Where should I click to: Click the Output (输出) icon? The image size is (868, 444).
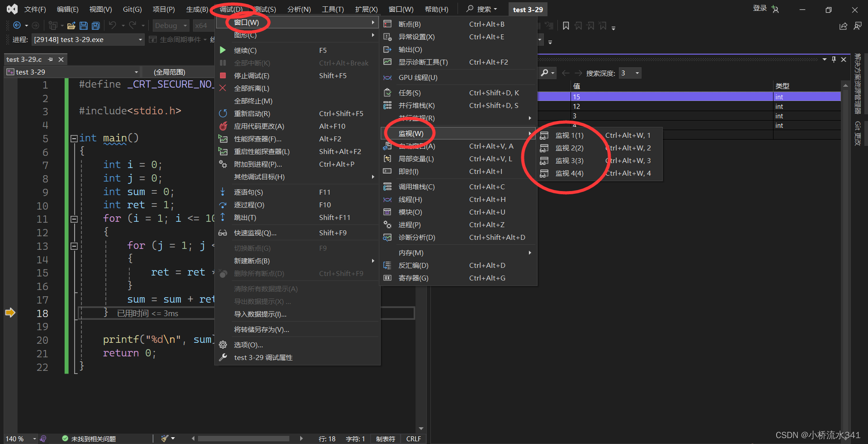[387, 49]
